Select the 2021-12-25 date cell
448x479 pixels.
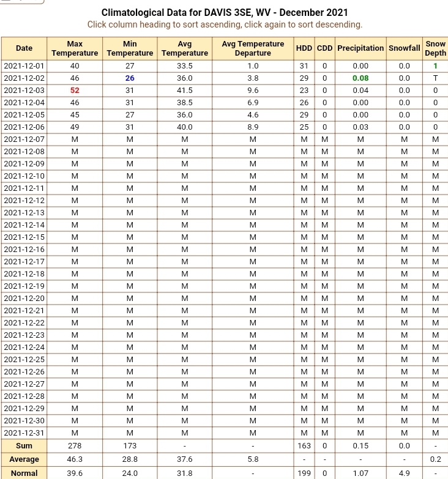pyautogui.click(x=24, y=359)
